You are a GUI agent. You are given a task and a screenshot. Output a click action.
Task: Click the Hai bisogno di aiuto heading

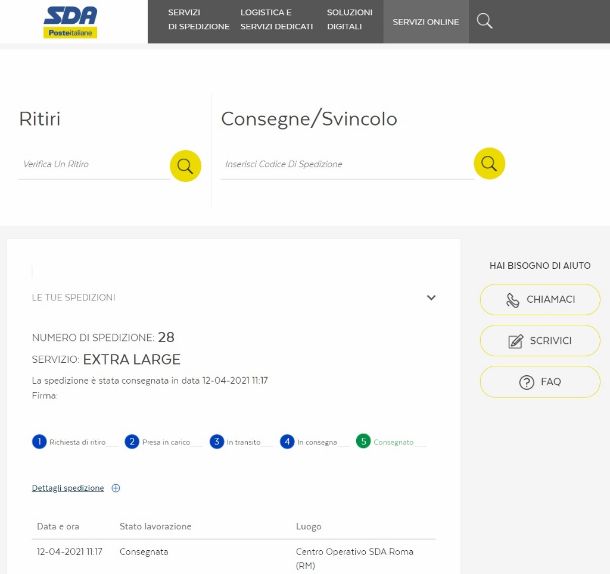pyautogui.click(x=540, y=265)
